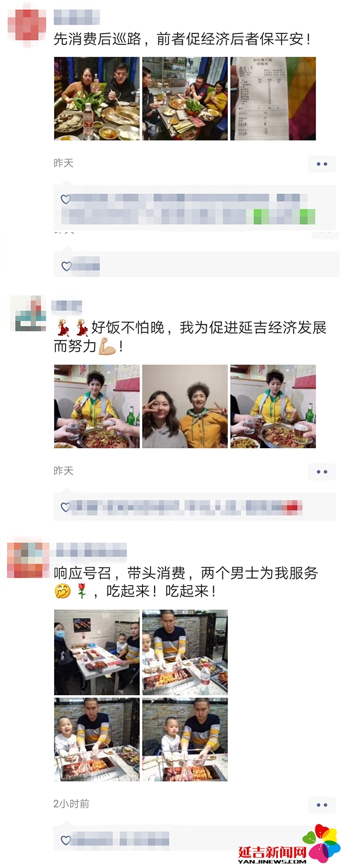This screenshot has width=346, height=868.
Task: View photo of two women making peace signs
Action: [185, 406]
